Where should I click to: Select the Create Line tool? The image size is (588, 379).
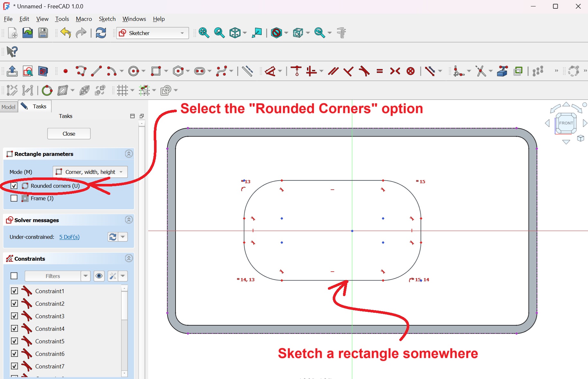pyautogui.click(x=96, y=71)
